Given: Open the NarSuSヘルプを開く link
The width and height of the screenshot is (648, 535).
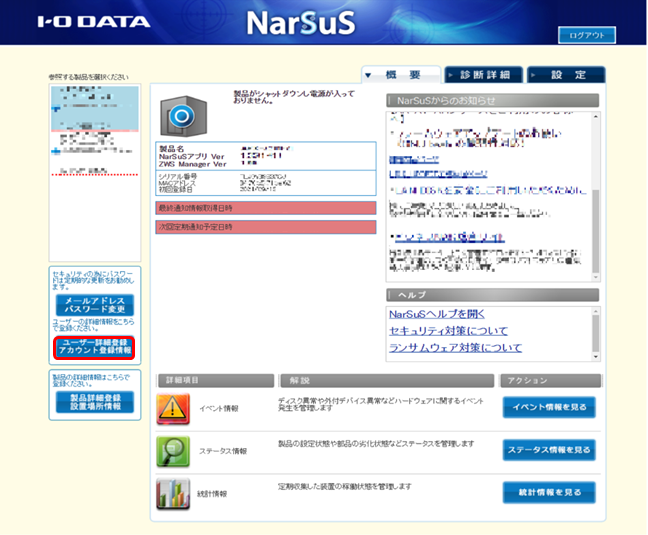Looking at the screenshot, I should coord(437,314).
